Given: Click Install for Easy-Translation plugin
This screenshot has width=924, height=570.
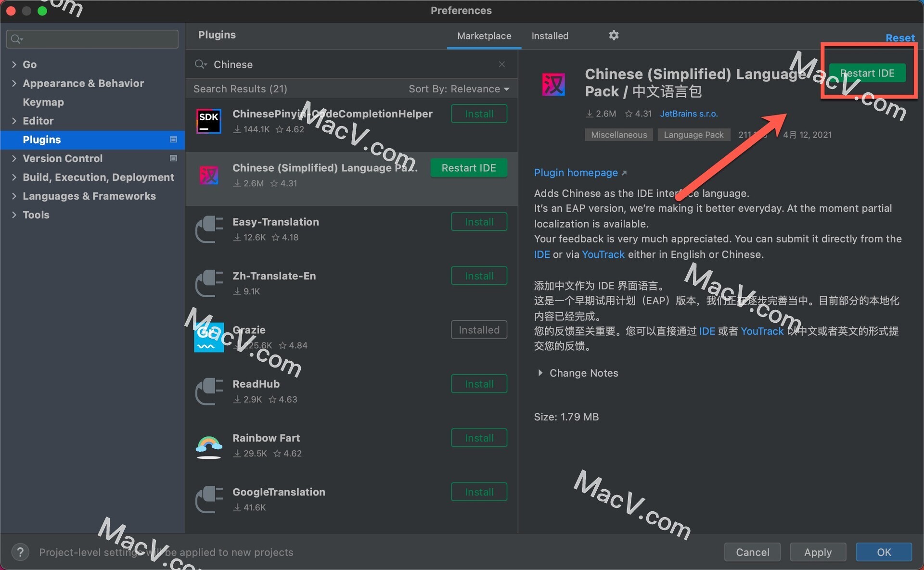Looking at the screenshot, I should [x=479, y=222].
